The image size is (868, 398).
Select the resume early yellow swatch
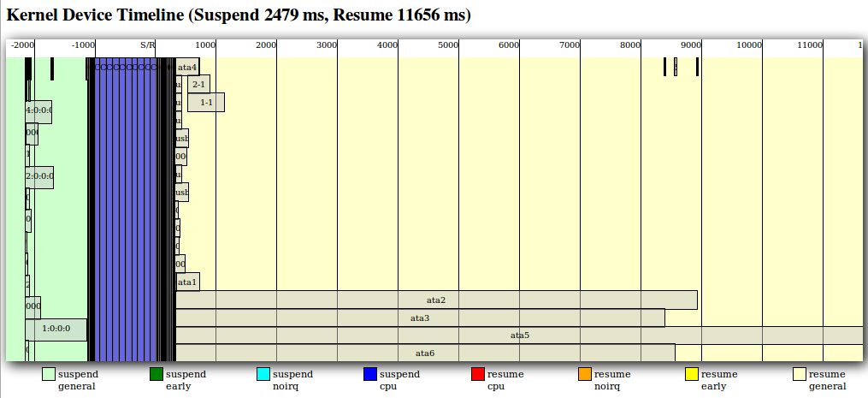coord(692,374)
